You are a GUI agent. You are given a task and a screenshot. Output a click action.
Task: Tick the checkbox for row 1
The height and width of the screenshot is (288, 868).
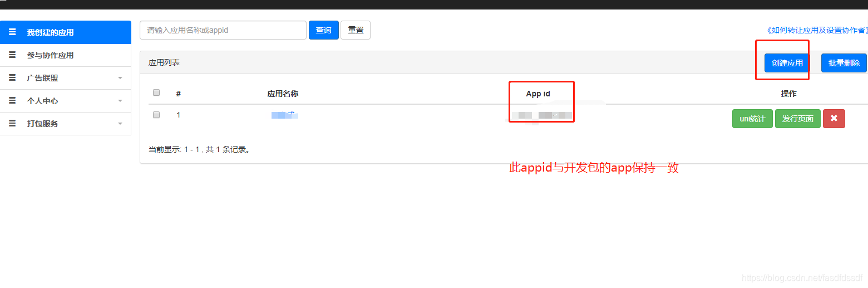(x=156, y=115)
